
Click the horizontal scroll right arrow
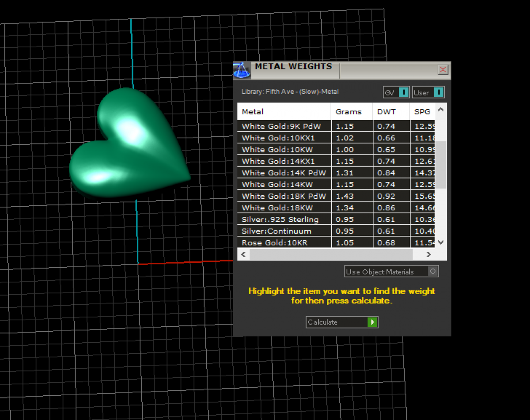point(428,254)
